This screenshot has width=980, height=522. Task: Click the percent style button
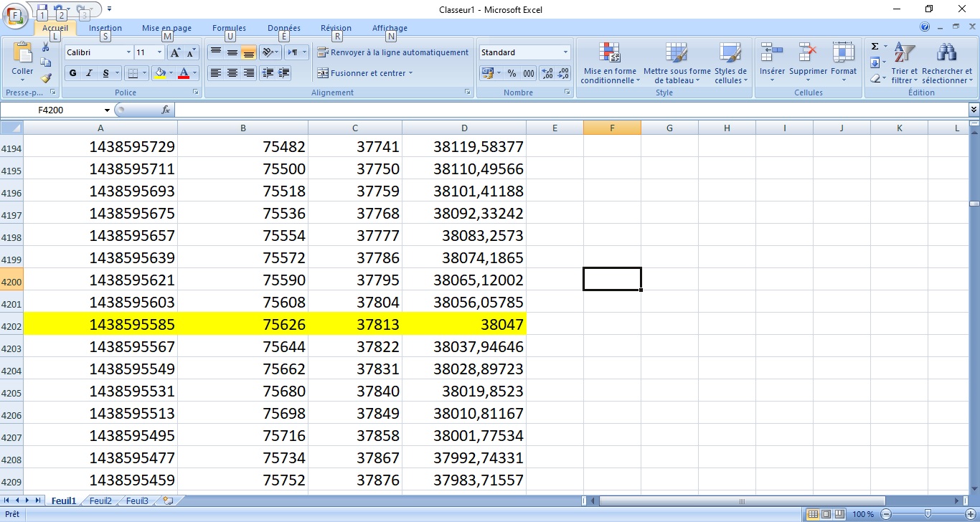pyautogui.click(x=512, y=73)
